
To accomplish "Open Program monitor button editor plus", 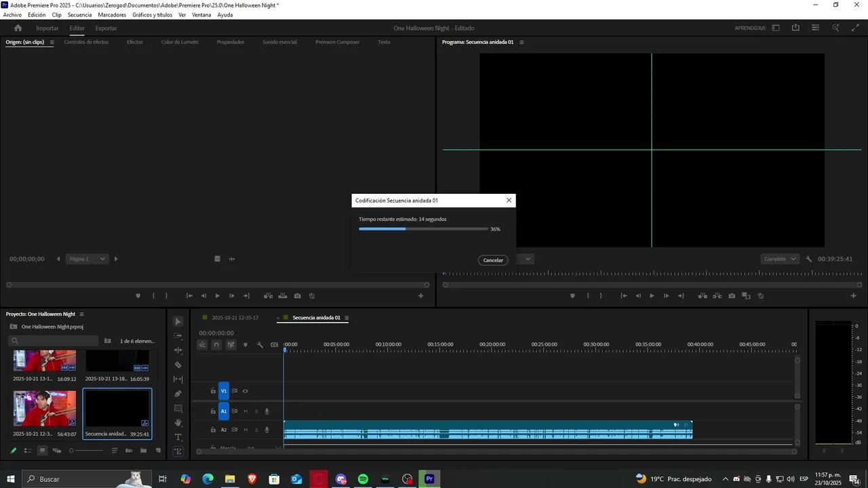I will pyautogui.click(x=853, y=296).
